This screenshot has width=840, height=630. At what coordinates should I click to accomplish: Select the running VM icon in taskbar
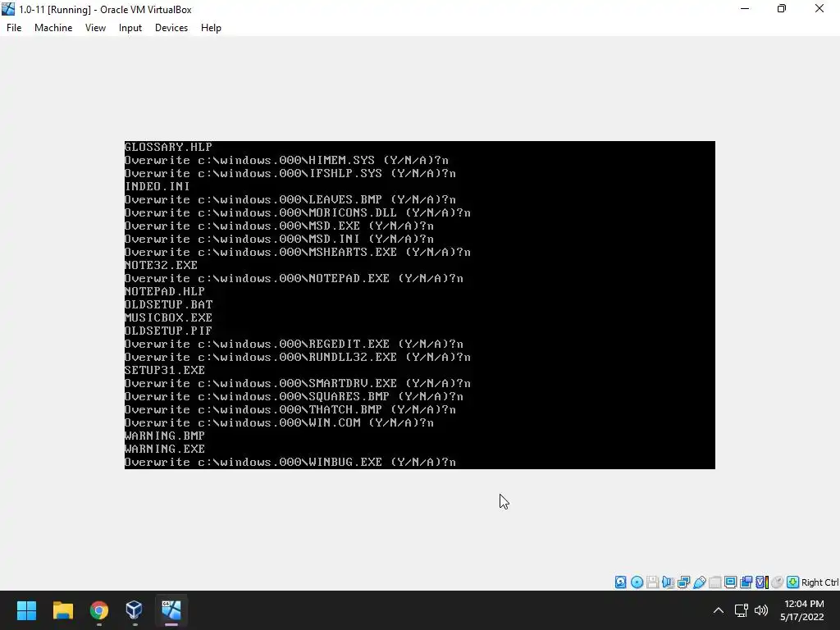click(x=171, y=610)
